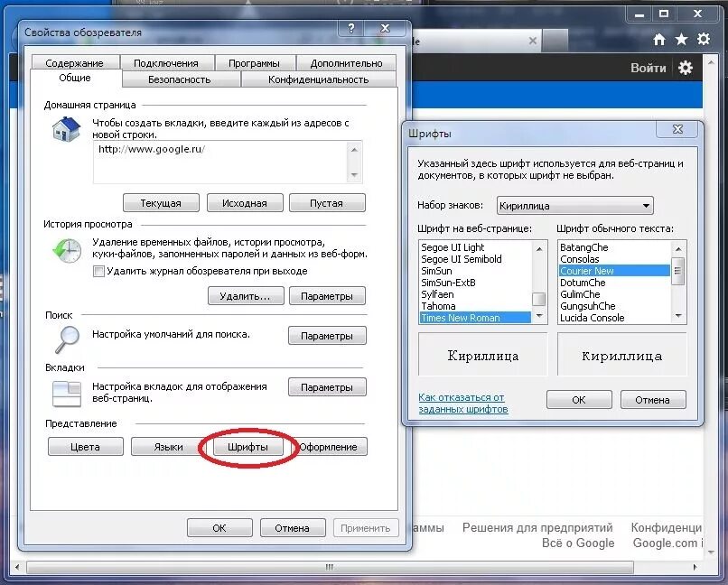Click the Пустая home page button
The height and width of the screenshot is (585, 728).
[327, 203]
